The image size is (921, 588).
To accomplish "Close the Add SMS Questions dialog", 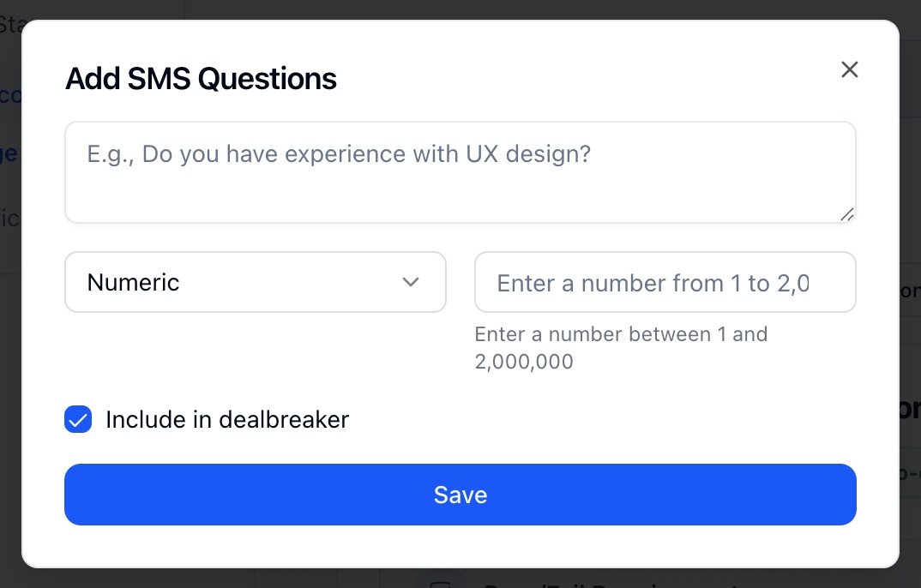I will pos(849,69).
